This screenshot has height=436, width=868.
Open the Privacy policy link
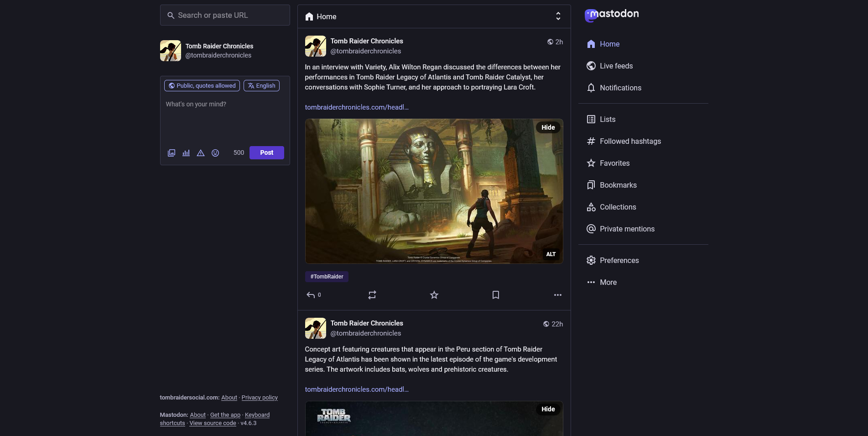tap(260, 398)
